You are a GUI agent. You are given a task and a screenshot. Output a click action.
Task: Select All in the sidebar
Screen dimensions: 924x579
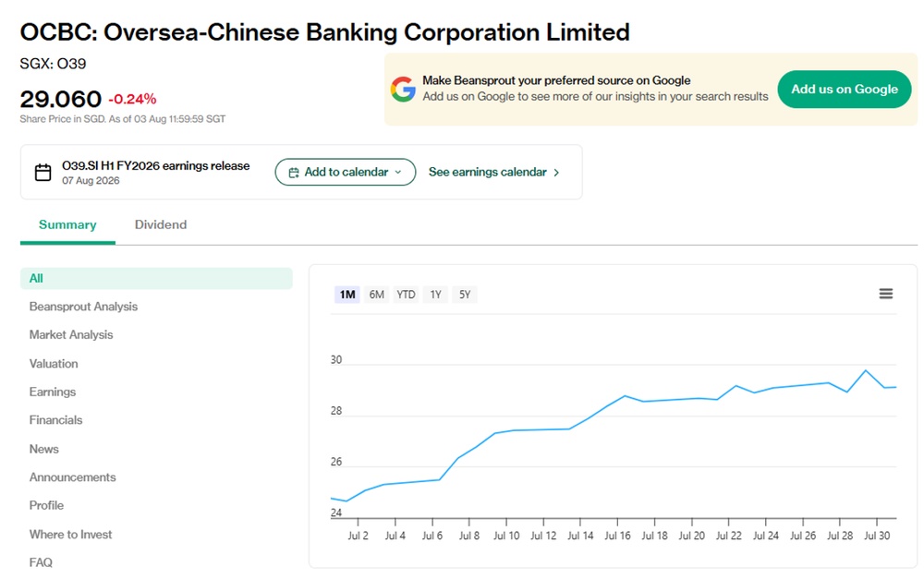point(156,278)
